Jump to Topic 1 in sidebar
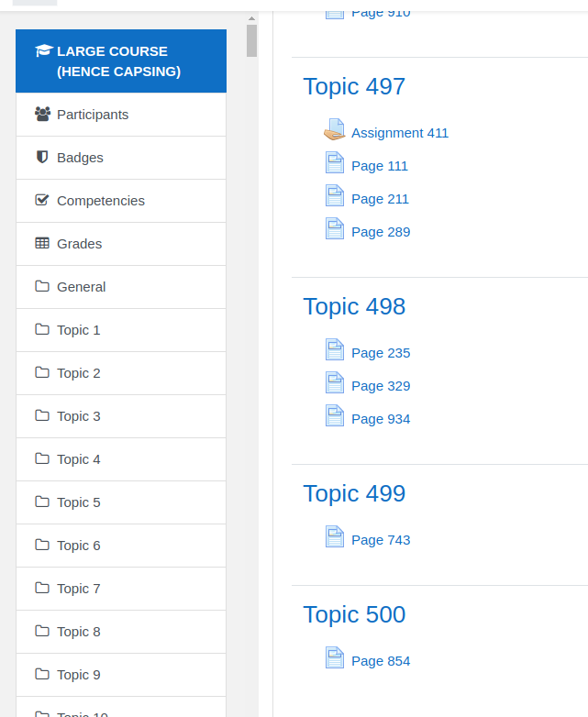588x717 pixels. coord(121,330)
